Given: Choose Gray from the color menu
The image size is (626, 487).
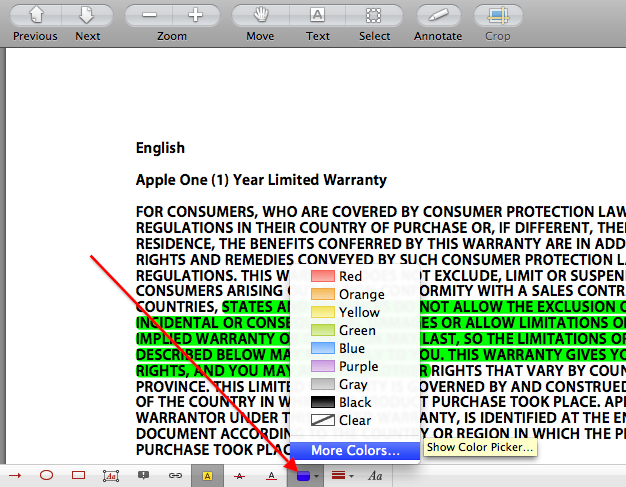Looking at the screenshot, I should point(355,384).
